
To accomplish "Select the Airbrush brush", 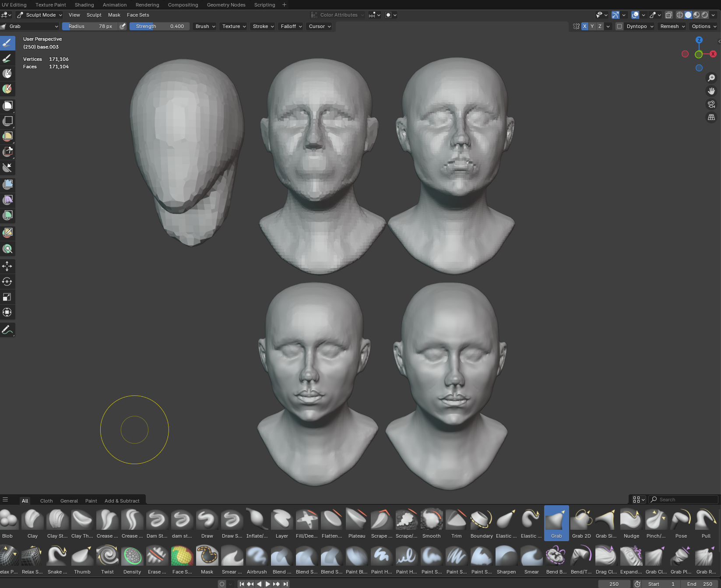I will click(x=257, y=559).
